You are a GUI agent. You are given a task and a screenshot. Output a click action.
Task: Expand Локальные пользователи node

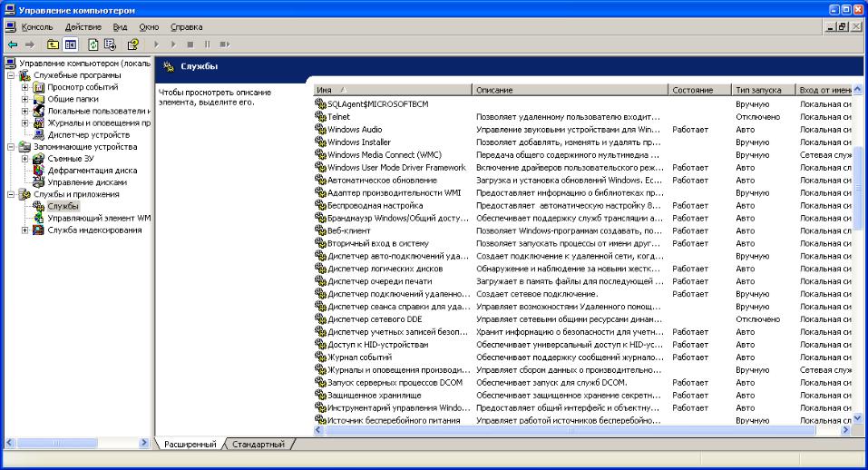24,111
